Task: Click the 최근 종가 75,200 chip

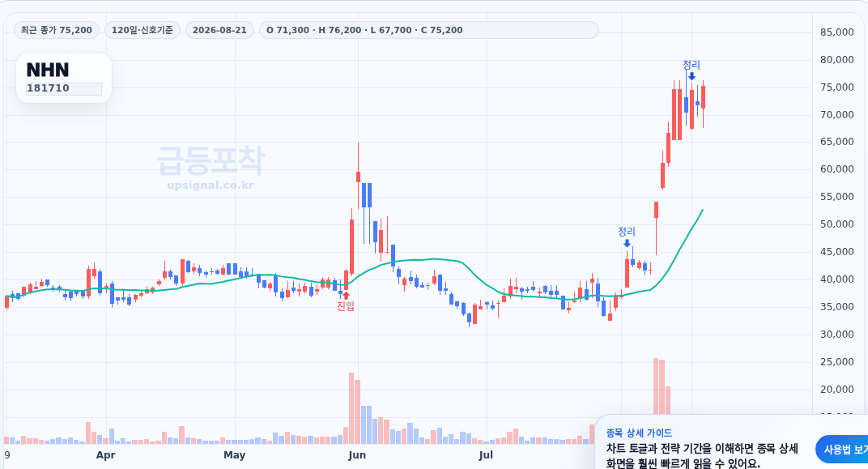Action: (x=57, y=30)
